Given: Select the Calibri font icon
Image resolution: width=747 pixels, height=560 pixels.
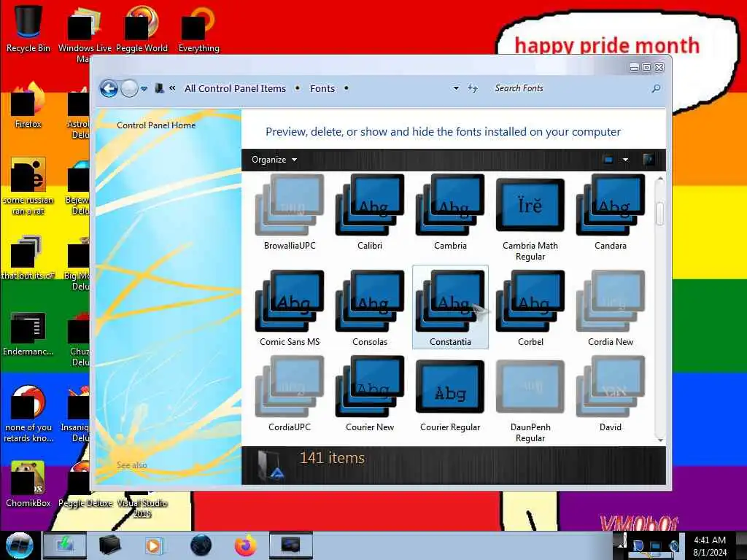Looking at the screenshot, I should tap(370, 205).
